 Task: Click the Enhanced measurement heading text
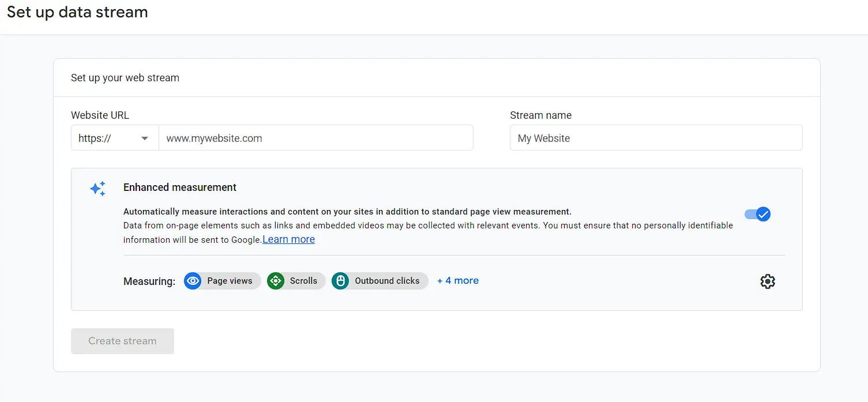click(180, 187)
